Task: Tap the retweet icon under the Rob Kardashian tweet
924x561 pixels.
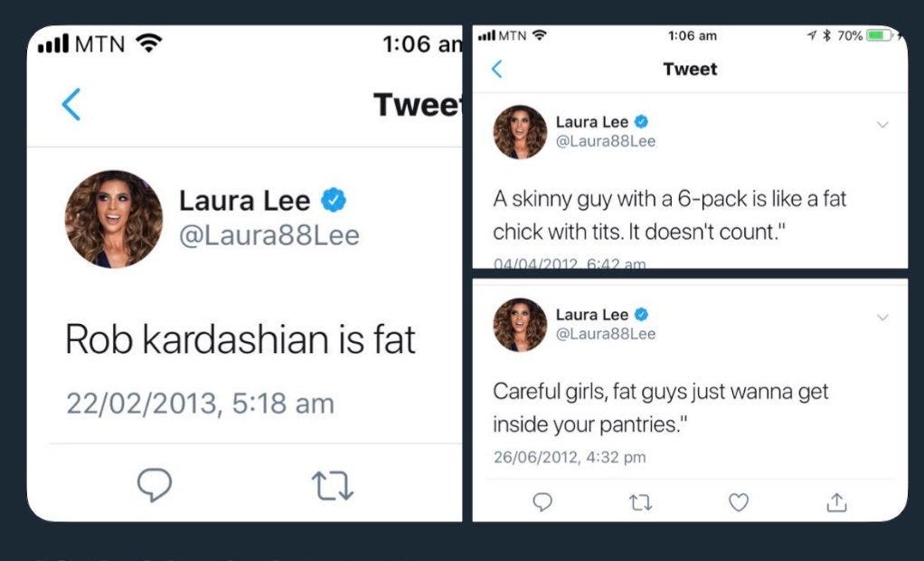Action: tap(334, 486)
